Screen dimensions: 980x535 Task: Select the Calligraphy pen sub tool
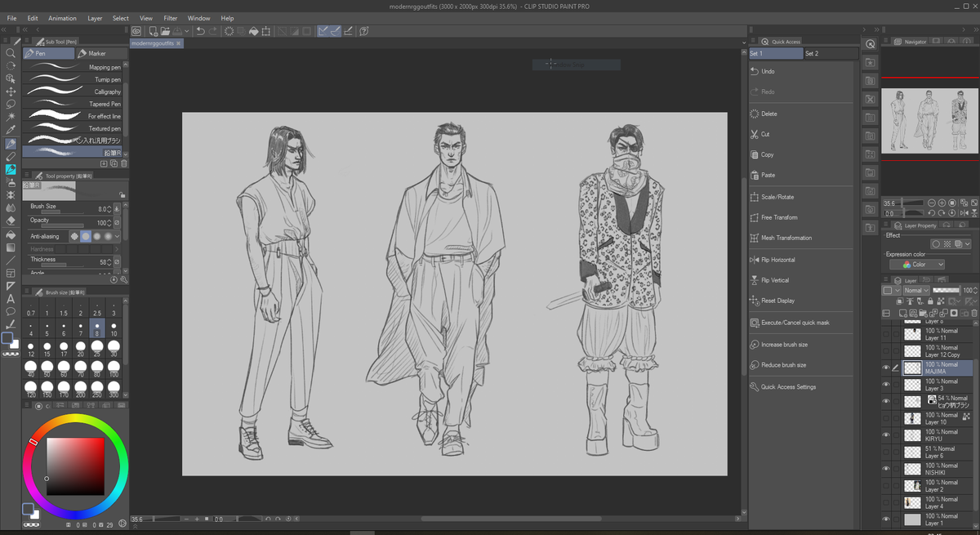coord(73,91)
